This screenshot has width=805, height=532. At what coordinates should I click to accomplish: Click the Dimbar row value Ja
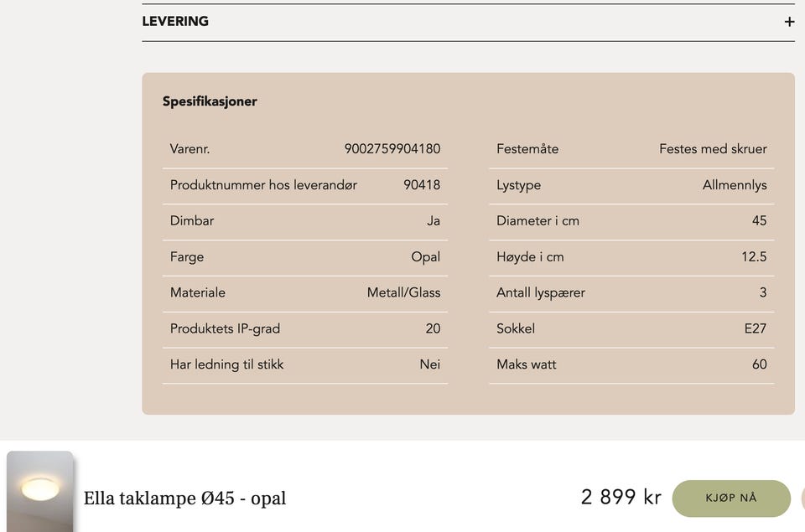(434, 220)
